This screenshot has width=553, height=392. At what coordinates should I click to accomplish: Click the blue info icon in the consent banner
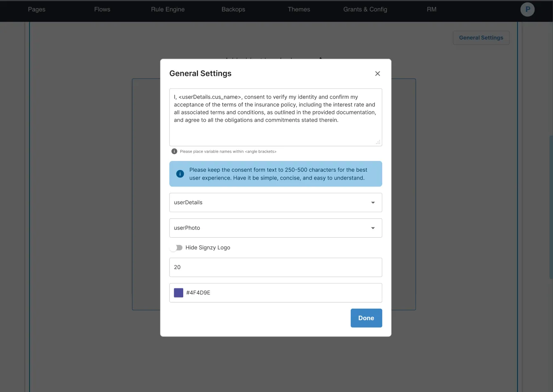[x=180, y=174]
